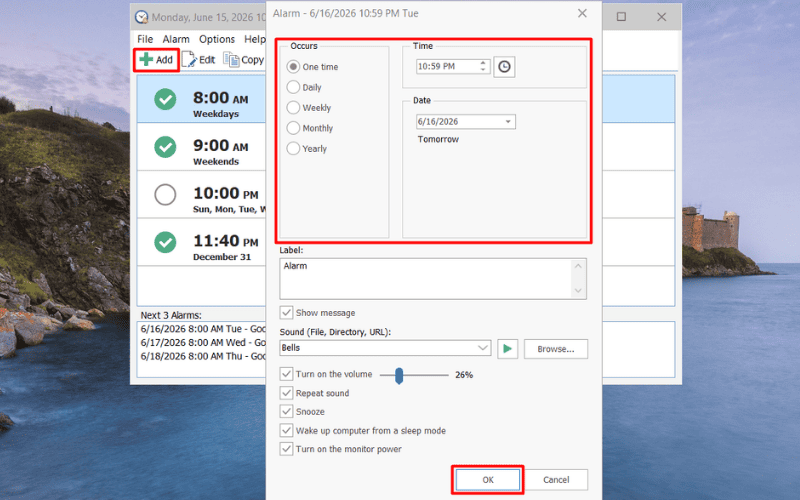Toggle the Turn on the volume checkbox
Image resolution: width=800 pixels, height=500 pixels.
click(286, 374)
